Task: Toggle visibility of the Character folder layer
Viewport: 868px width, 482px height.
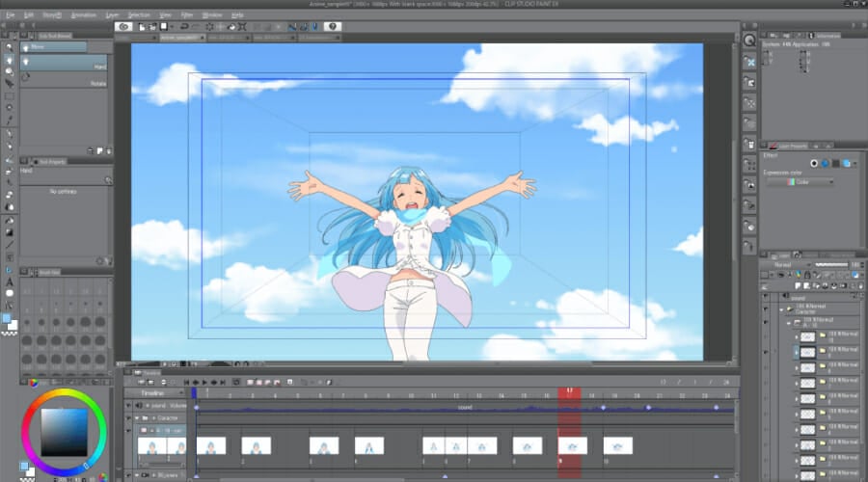Action: pos(766,309)
